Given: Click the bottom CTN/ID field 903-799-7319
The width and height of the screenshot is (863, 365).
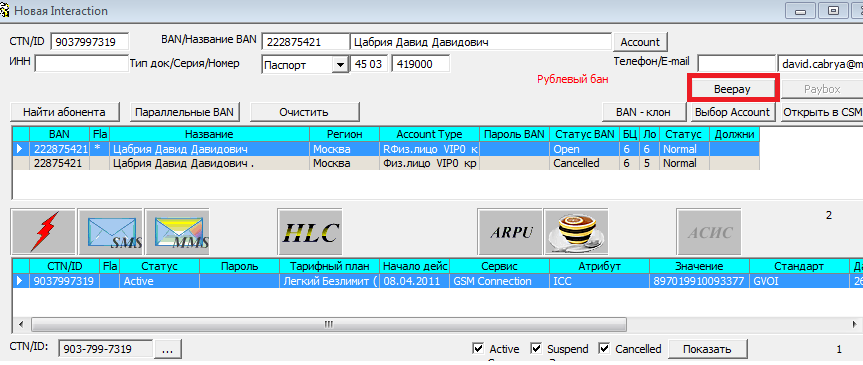Looking at the screenshot, I should 106,349.
